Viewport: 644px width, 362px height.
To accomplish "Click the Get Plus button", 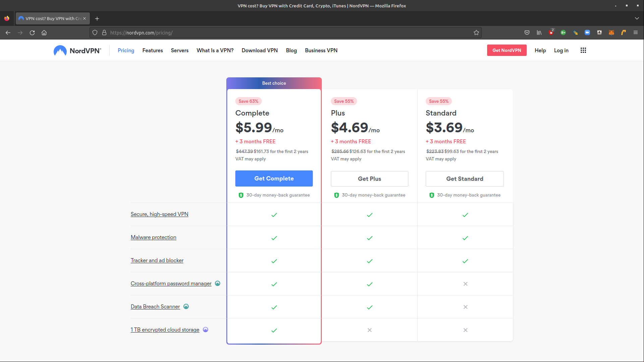I will click(x=369, y=179).
